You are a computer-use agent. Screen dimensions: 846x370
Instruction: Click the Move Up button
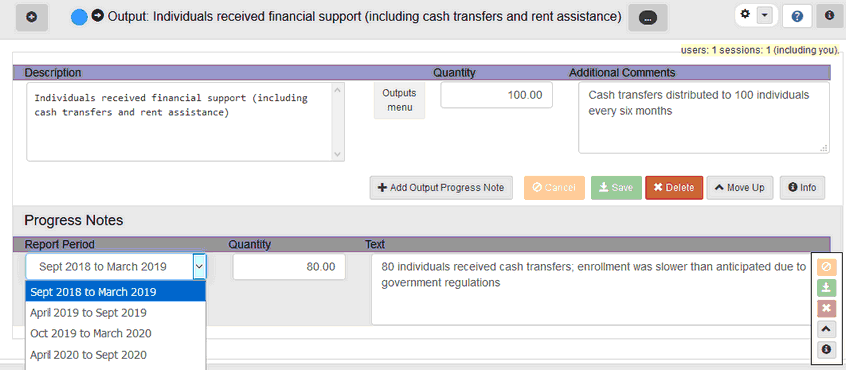[740, 188]
